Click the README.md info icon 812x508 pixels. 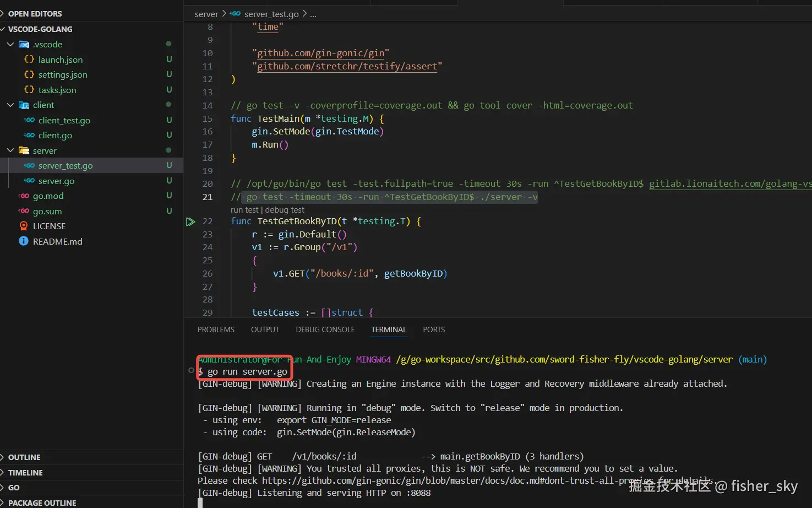pos(24,241)
